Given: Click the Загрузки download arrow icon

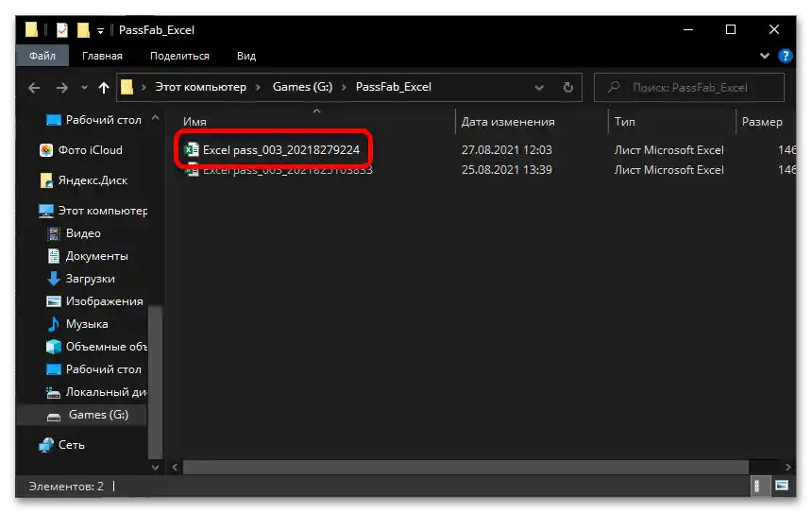Looking at the screenshot, I should tap(53, 279).
